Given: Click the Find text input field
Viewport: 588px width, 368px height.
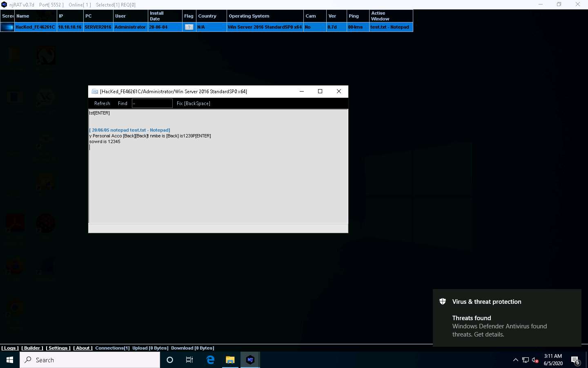Looking at the screenshot, I should click(x=152, y=103).
